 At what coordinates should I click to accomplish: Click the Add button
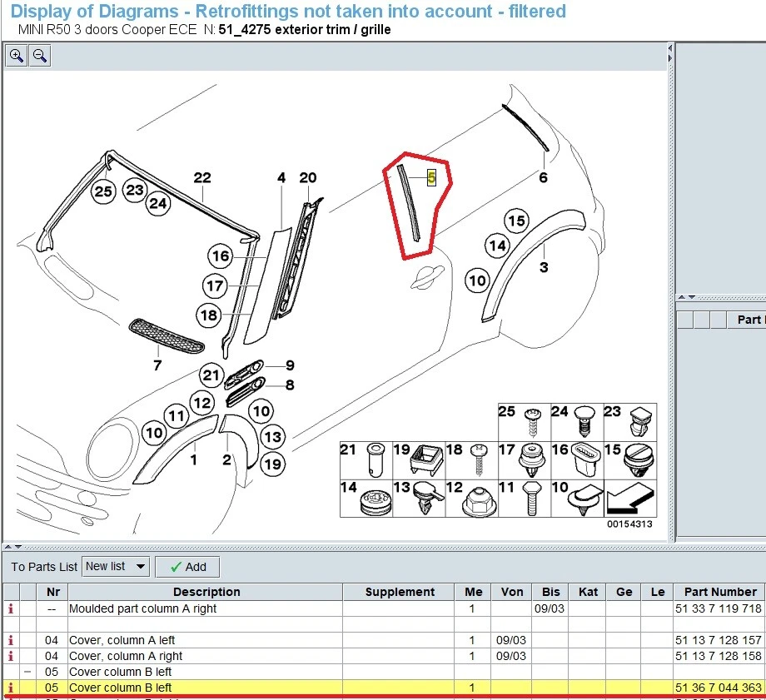[187, 567]
